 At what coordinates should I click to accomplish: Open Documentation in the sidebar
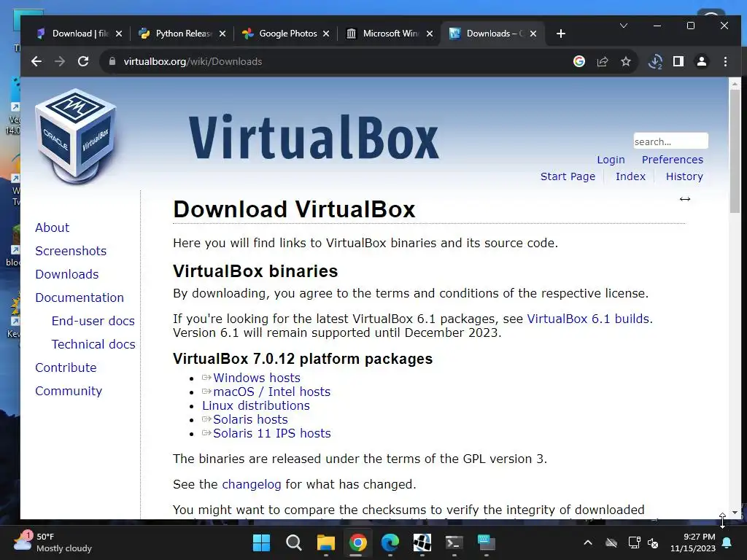click(x=80, y=297)
